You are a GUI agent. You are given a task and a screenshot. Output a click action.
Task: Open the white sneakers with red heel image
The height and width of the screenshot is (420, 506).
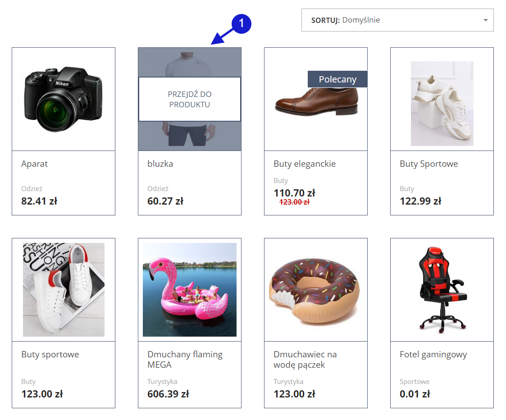tap(64, 290)
